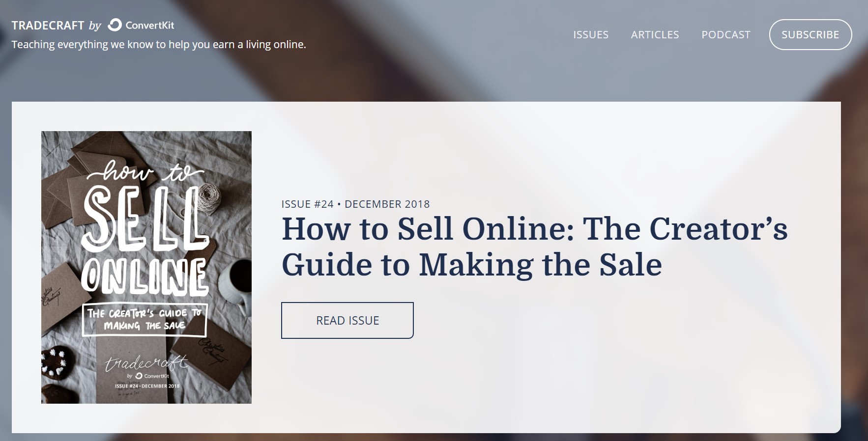Go to the Articles section
This screenshot has width=868, height=441.
pyautogui.click(x=655, y=34)
